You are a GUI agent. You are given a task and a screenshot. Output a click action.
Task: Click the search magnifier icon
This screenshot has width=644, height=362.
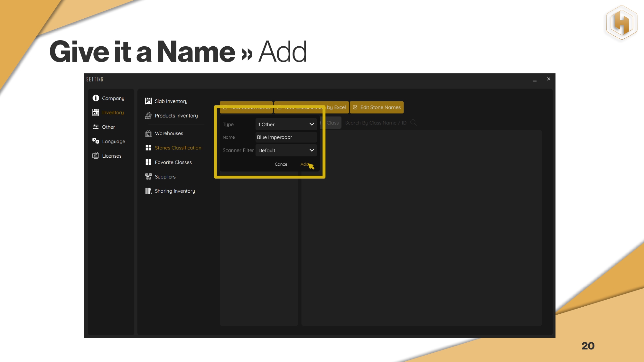[x=414, y=123]
